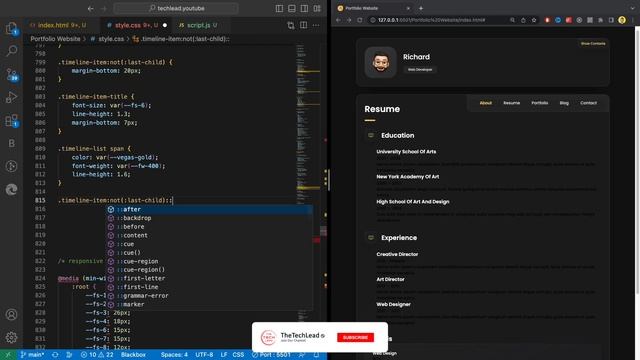Select ::before suggestion
Image resolution: width=640 pixels, height=360 pixels.
click(x=209, y=227)
